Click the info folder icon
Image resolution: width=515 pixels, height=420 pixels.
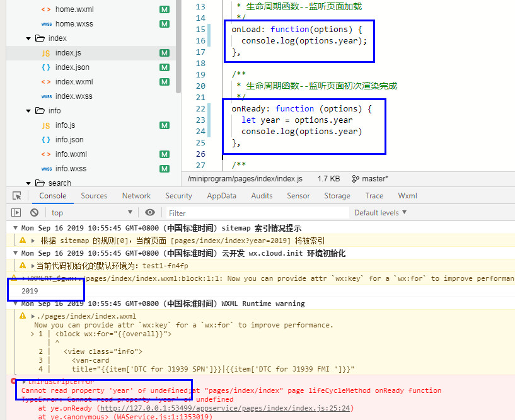pos(40,111)
